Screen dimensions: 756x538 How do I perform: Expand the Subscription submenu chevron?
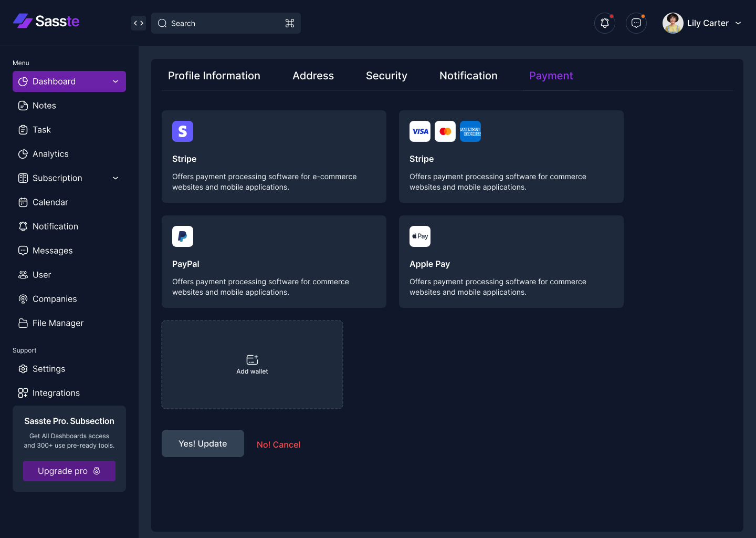(x=115, y=178)
